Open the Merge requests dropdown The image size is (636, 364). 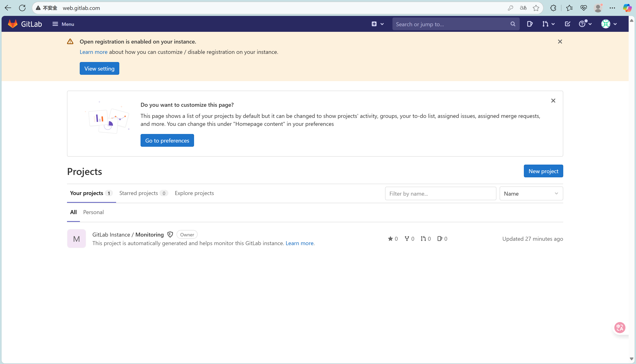pos(549,24)
